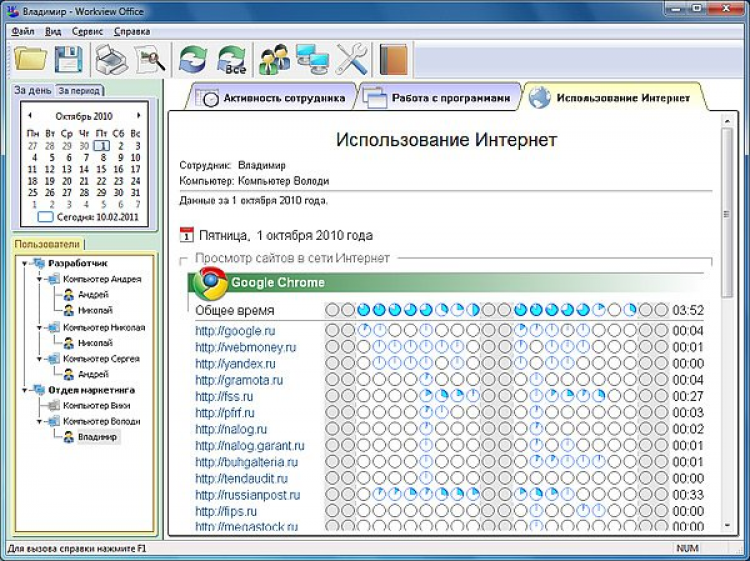The width and height of the screenshot is (750, 561).
Task: Click the calendar icon next to Пятница
Action: click(x=186, y=235)
